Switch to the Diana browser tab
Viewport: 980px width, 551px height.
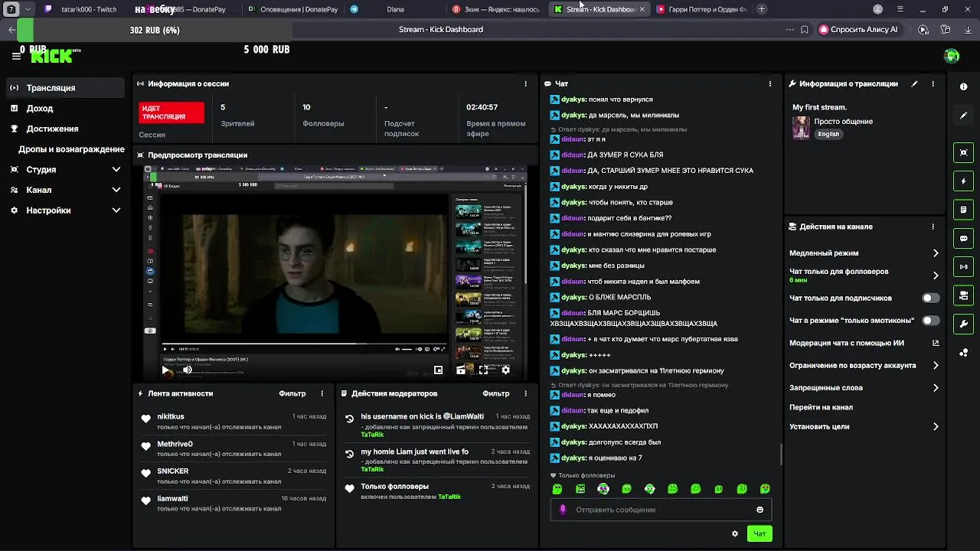tap(395, 9)
